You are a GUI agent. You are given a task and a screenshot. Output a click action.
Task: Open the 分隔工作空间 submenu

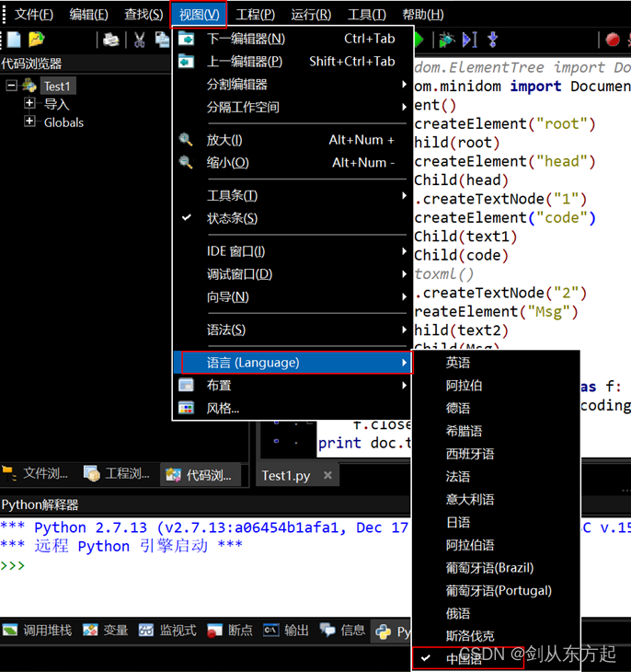pos(293,107)
